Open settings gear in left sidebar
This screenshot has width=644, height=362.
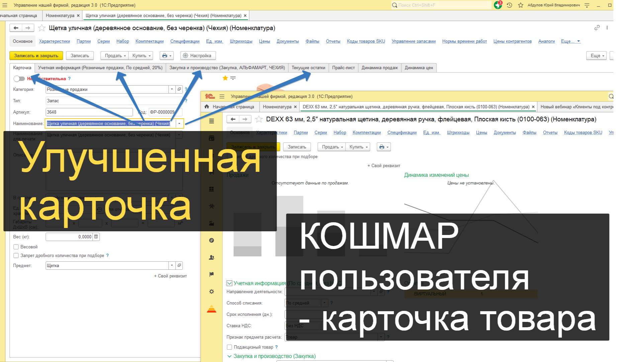211,291
